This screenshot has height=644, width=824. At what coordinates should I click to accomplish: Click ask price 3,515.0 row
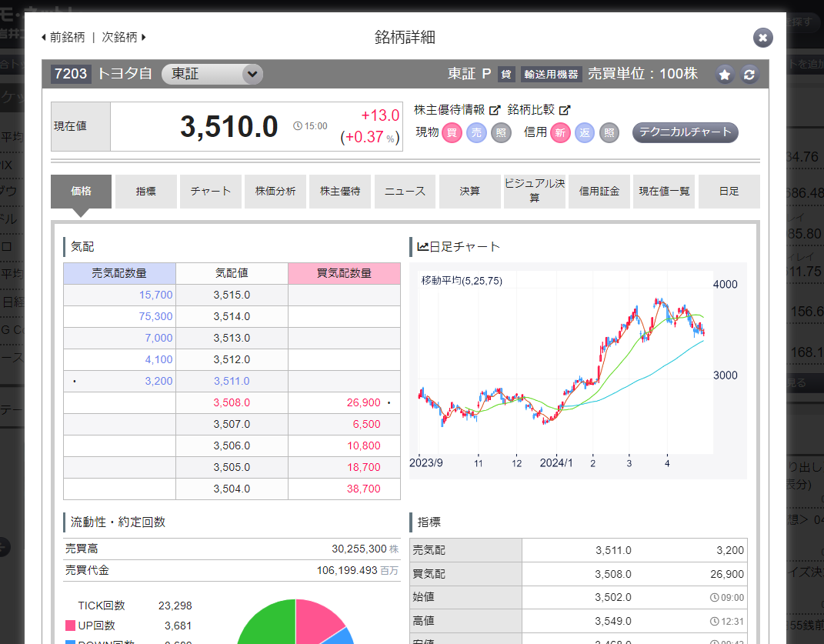232,295
